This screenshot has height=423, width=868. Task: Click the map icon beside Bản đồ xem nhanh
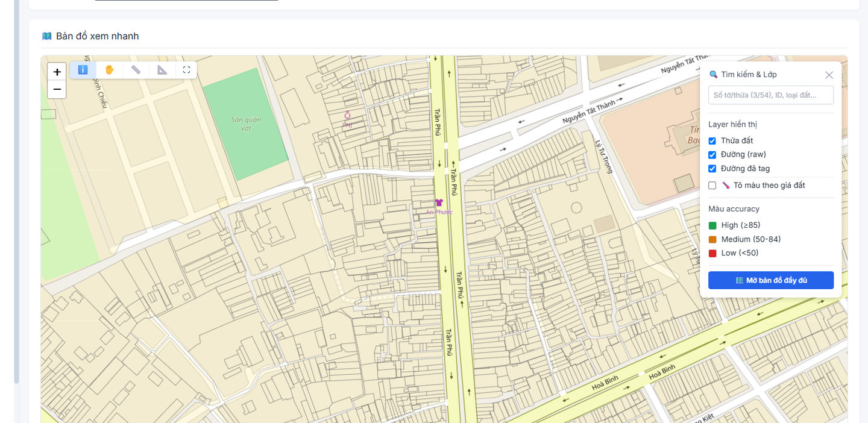pyautogui.click(x=46, y=36)
